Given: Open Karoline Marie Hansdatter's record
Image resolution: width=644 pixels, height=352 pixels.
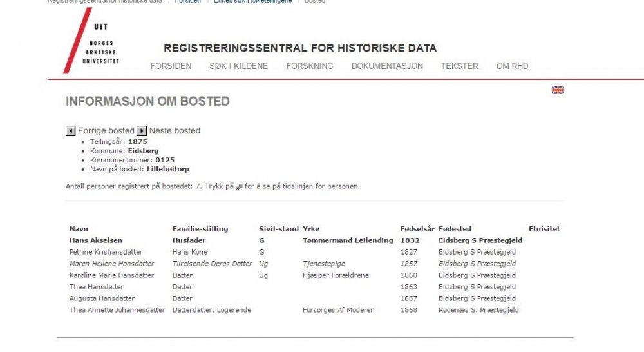Looking at the screenshot, I should [111, 275].
